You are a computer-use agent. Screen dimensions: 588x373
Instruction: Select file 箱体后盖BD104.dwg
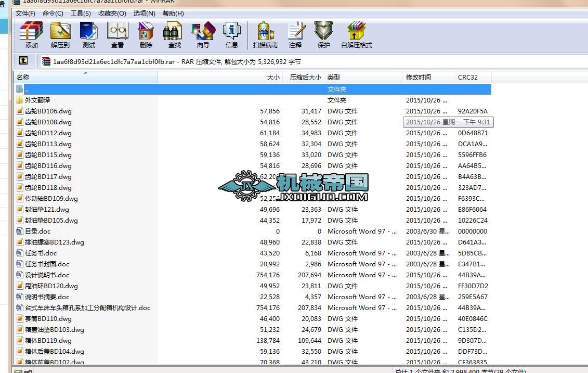pos(55,351)
